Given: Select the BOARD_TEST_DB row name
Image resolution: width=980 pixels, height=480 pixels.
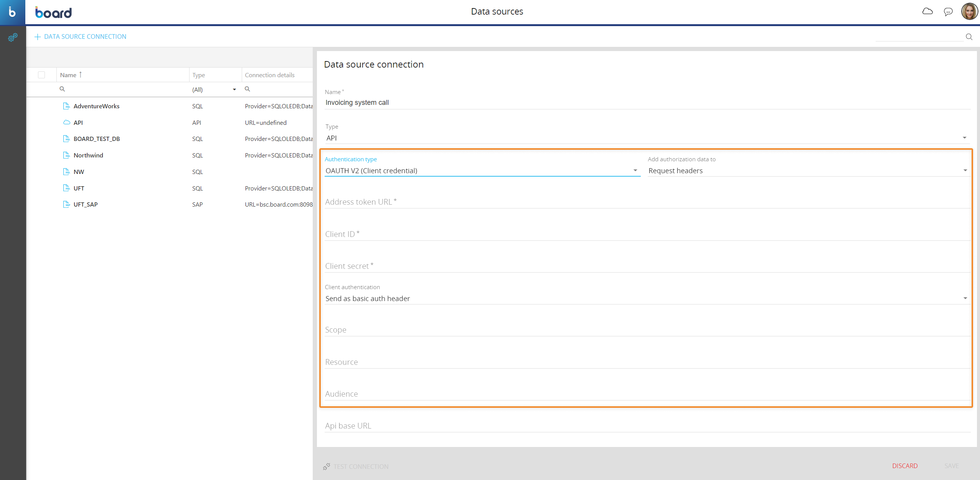Looking at the screenshot, I should pyautogui.click(x=97, y=139).
